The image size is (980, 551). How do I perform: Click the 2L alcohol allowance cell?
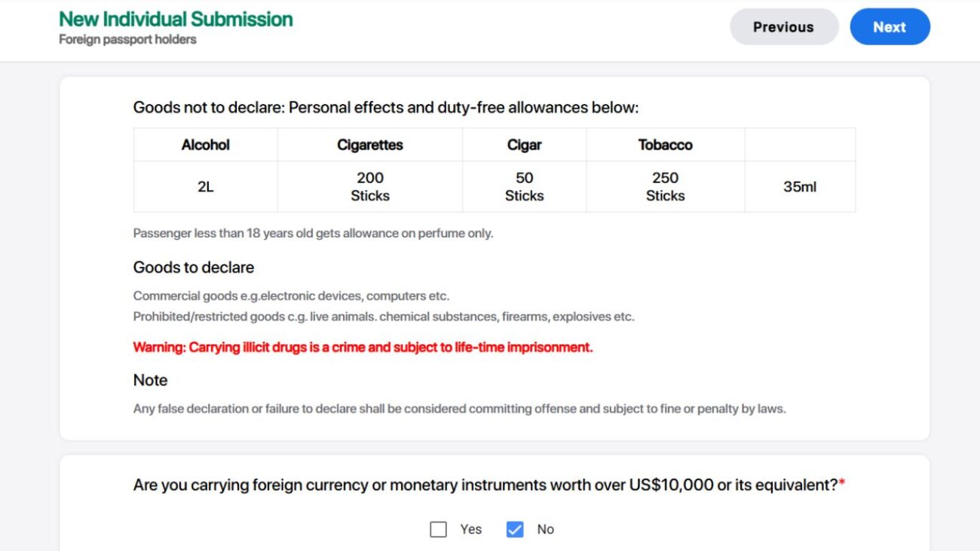click(205, 187)
